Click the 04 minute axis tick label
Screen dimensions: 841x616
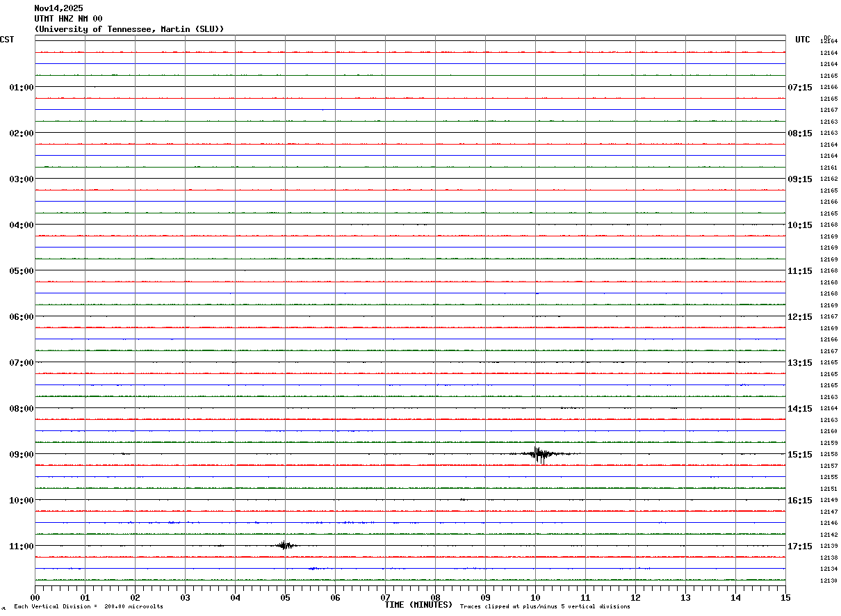coord(236,597)
